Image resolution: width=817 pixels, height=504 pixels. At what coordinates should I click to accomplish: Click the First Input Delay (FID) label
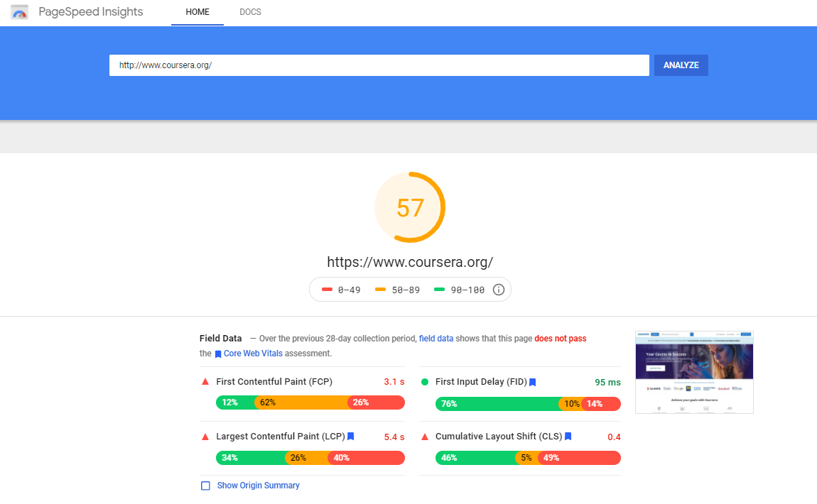click(481, 382)
